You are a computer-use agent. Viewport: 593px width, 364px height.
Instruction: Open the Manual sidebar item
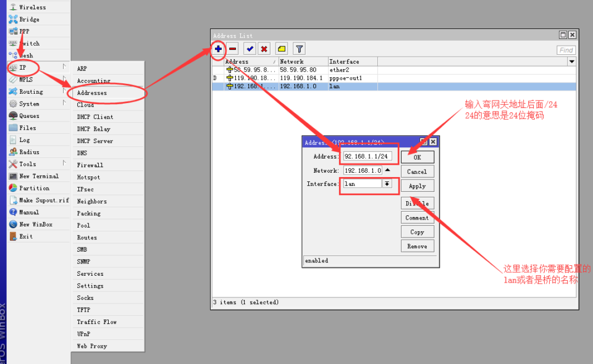point(38,212)
